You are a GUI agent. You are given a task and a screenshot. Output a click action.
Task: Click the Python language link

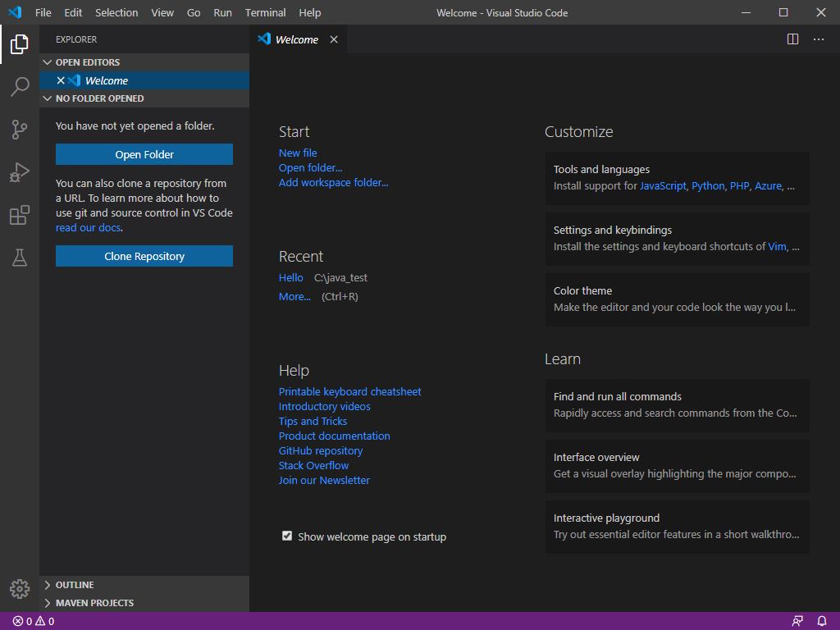708,186
